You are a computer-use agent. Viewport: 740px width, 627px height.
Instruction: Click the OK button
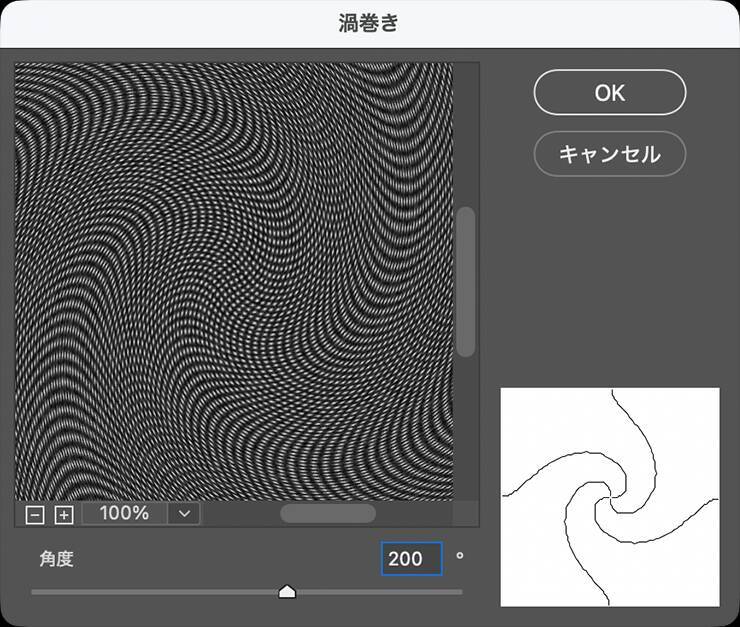point(610,92)
